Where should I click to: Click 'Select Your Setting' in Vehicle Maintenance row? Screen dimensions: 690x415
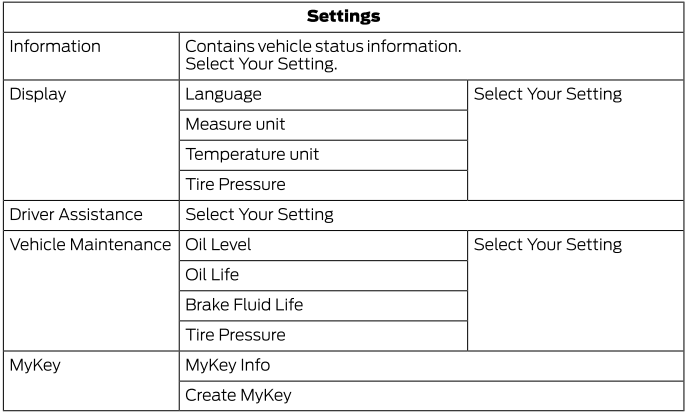548,244
